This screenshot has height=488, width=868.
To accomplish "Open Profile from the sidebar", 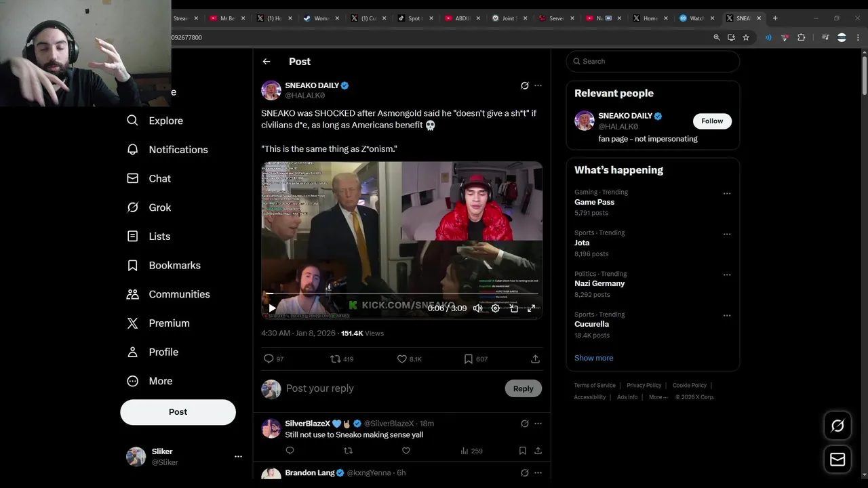I will 153,352.
